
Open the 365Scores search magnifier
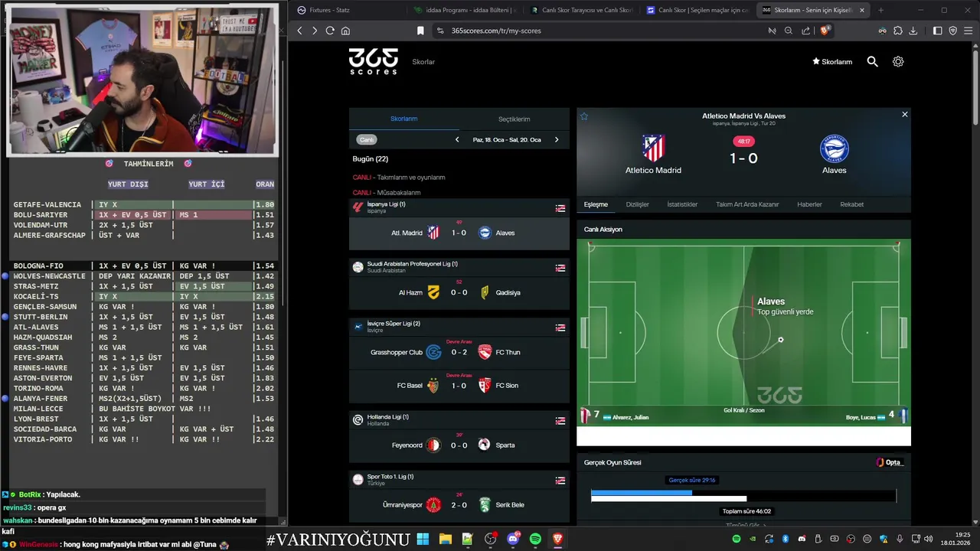click(x=872, y=61)
